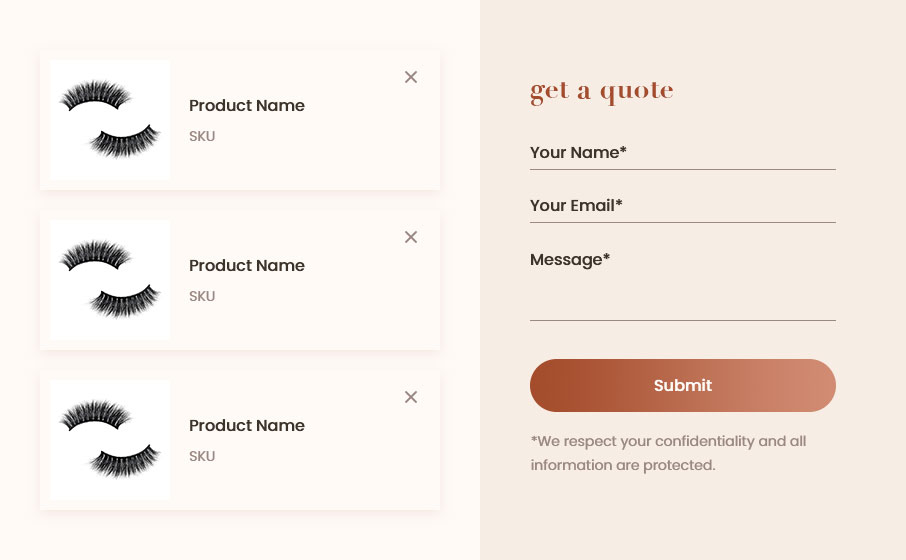Submit the quote request form
The image size is (906, 560).
click(682, 385)
